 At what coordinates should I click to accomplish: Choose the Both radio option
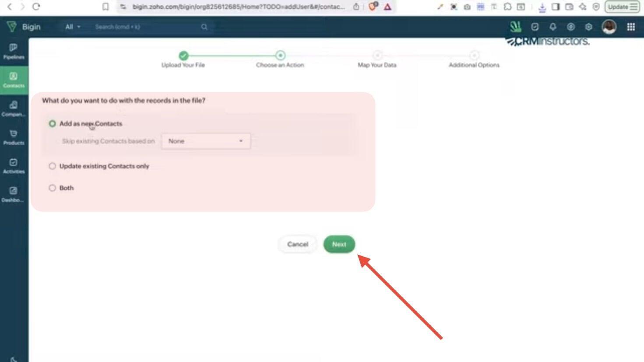pos(53,188)
